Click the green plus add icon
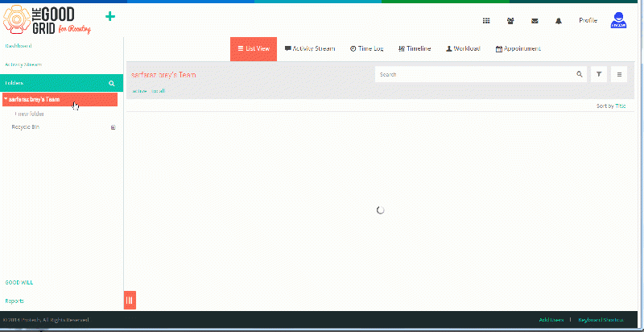Image resolution: width=644 pixels, height=332 pixels. point(110,16)
